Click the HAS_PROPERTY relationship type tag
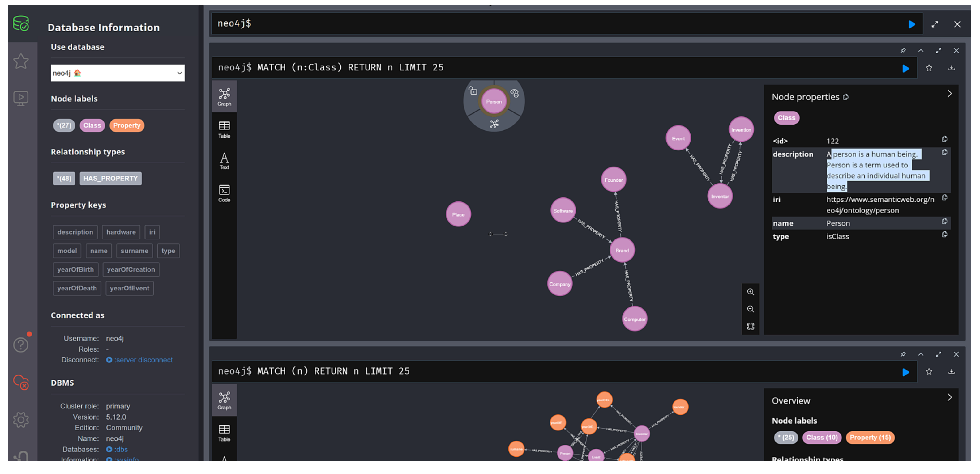 (x=110, y=179)
